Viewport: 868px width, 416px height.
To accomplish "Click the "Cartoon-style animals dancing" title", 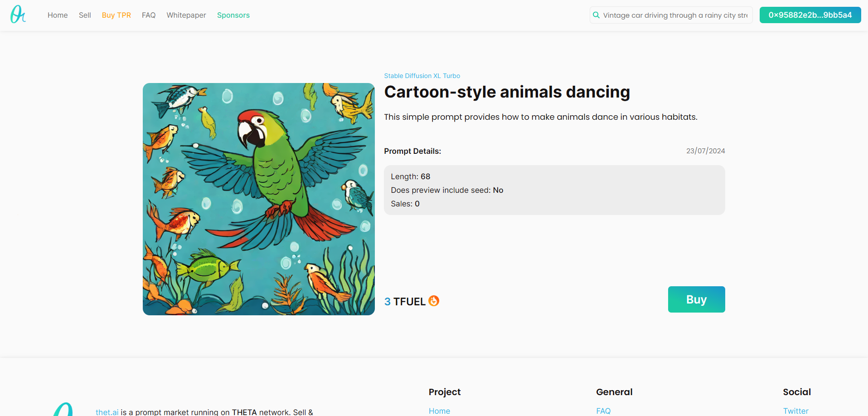I will click(x=507, y=92).
